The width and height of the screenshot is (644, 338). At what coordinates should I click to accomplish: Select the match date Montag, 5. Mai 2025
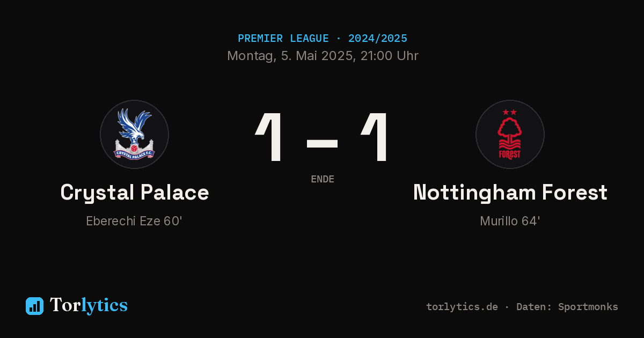click(x=290, y=56)
